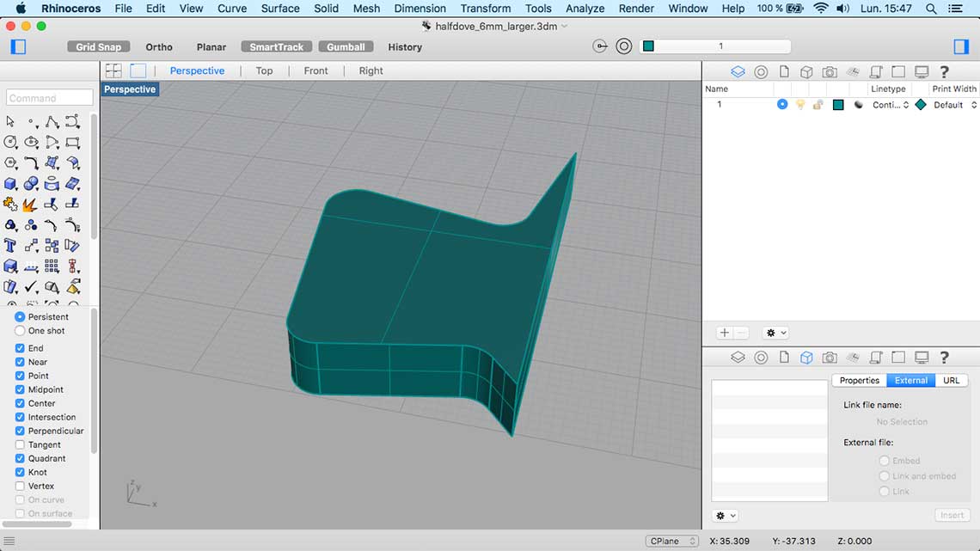Click the Join puzzle-piece tool
Image resolution: width=980 pixels, height=551 pixels.
pyautogui.click(x=10, y=204)
